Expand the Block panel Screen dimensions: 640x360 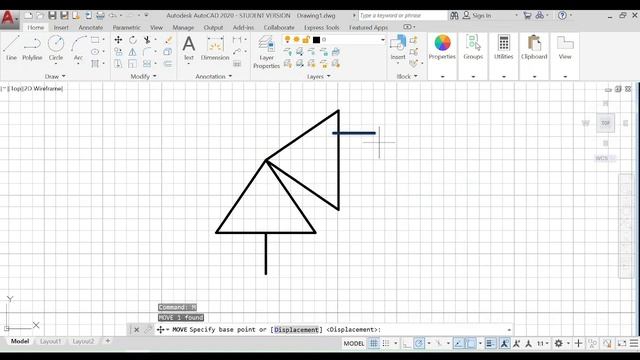(x=407, y=76)
